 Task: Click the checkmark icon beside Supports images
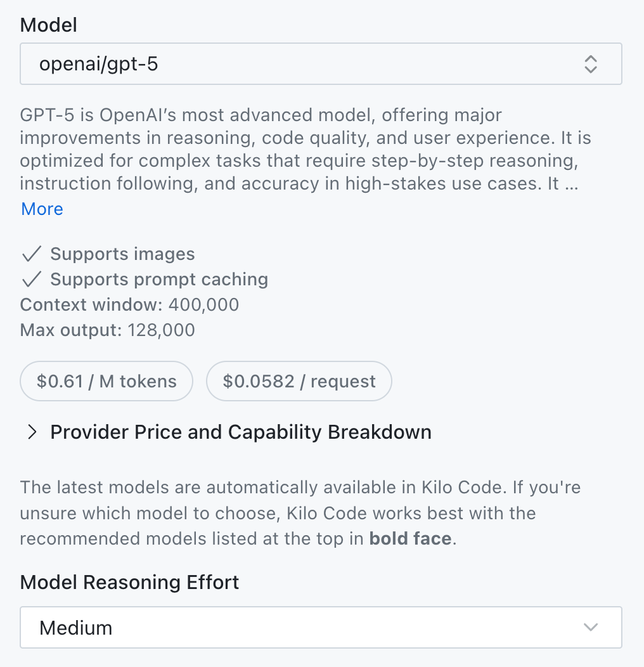click(x=31, y=255)
